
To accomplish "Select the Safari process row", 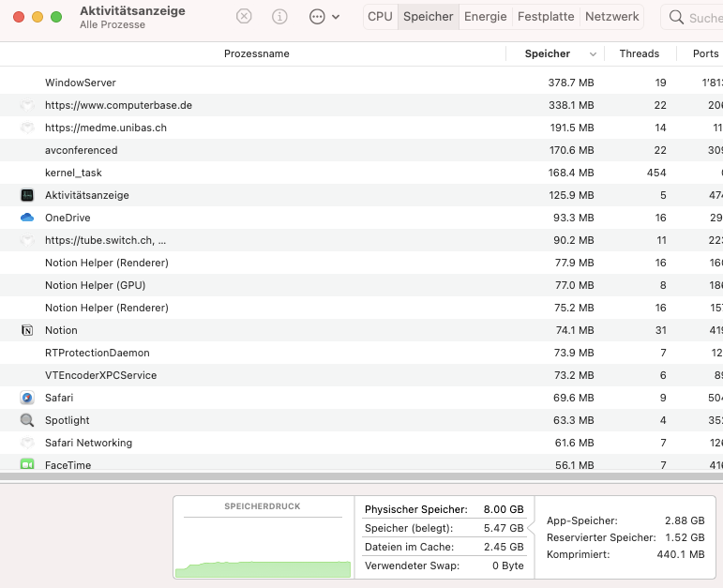I will click(x=362, y=398).
